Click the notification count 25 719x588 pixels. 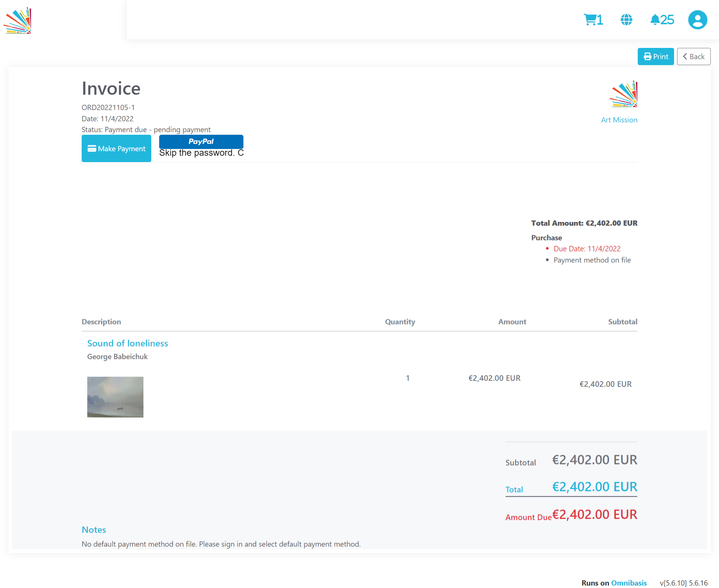pos(667,19)
